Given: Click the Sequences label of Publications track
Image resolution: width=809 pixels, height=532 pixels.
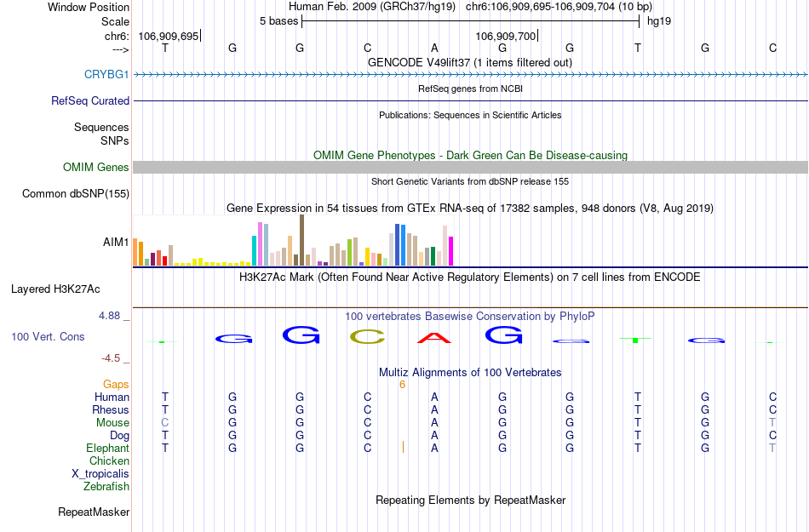Looking at the screenshot, I should pos(101,128).
